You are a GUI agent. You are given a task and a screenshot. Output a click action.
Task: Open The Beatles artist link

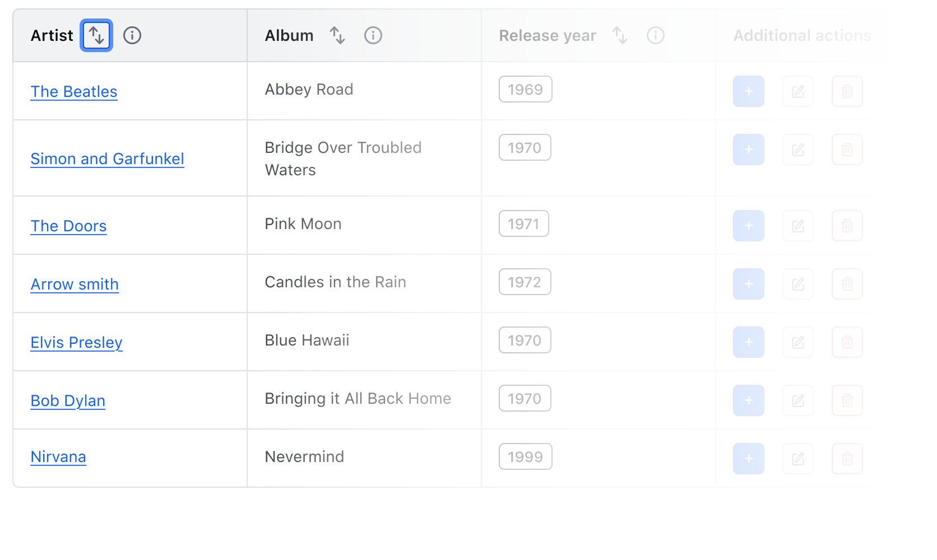tap(74, 91)
